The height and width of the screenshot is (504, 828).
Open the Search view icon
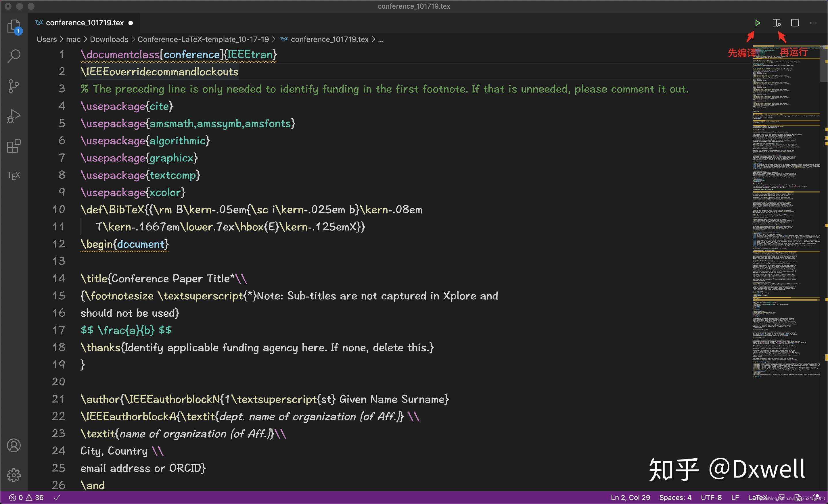pos(14,56)
